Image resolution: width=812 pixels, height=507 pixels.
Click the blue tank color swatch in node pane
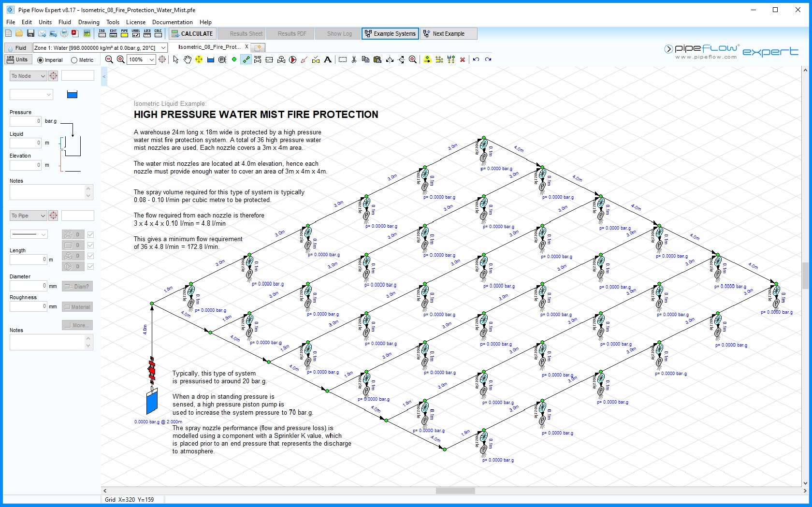pyautogui.click(x=72, y=95)
